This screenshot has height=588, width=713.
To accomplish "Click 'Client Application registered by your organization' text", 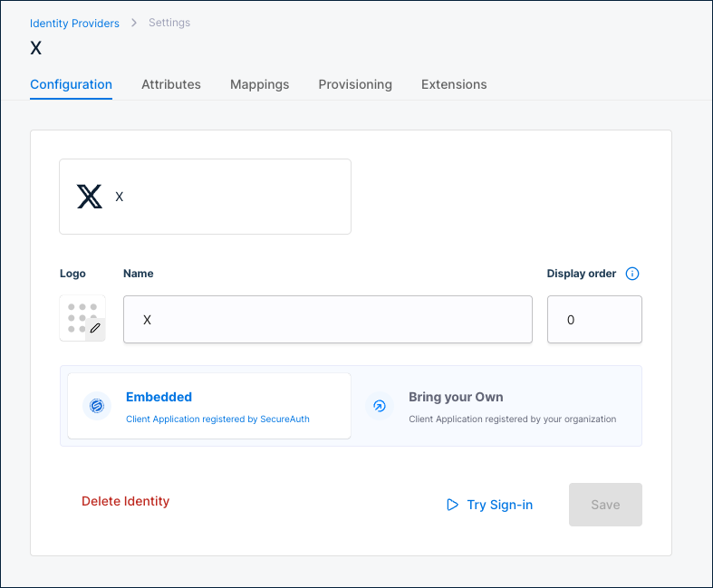I will (x=513, y=419).
